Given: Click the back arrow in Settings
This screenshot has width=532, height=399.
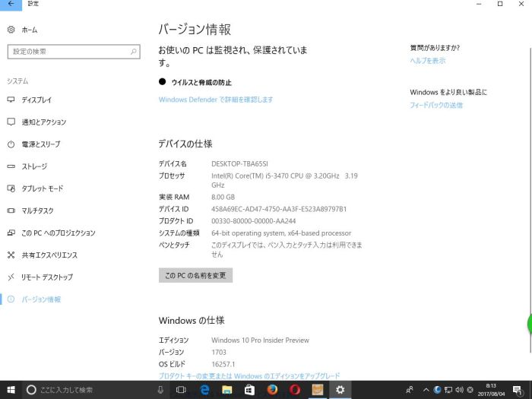Looking at the screenshot, I should pyautogui.click(x=11, y=4).
